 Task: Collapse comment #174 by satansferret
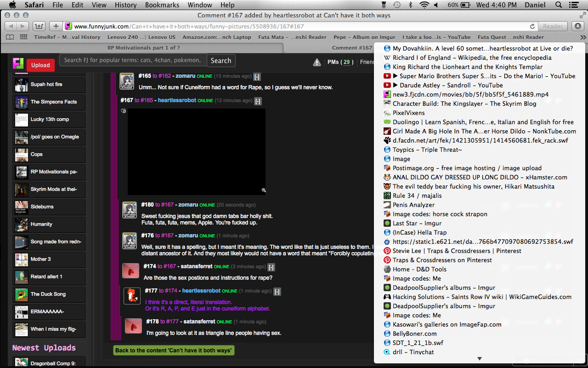tap(271, 267)
